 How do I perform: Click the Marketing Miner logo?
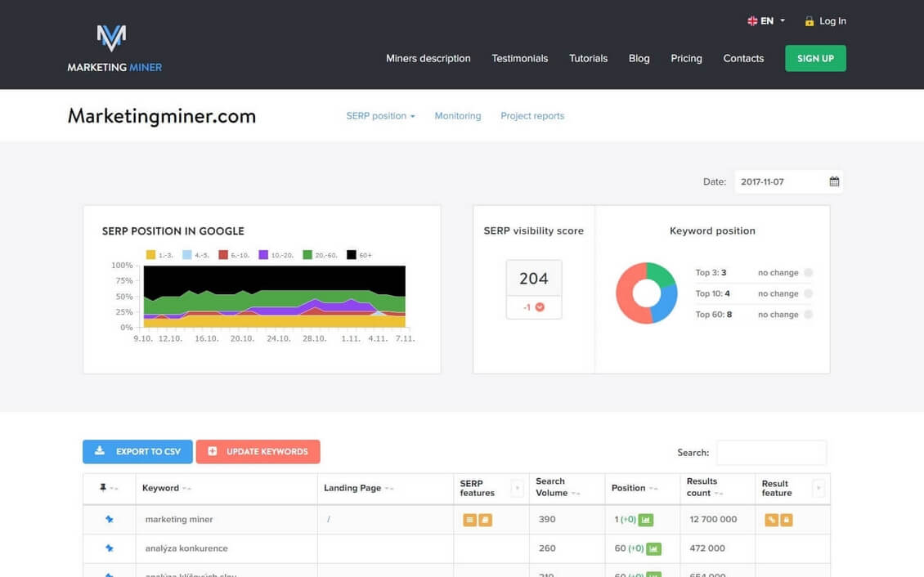[114, 48]
